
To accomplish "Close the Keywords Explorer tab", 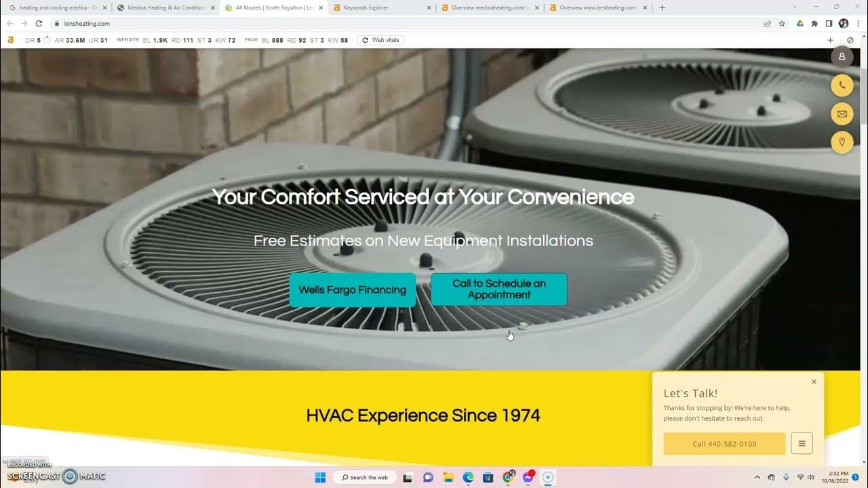I will point(429,8).
